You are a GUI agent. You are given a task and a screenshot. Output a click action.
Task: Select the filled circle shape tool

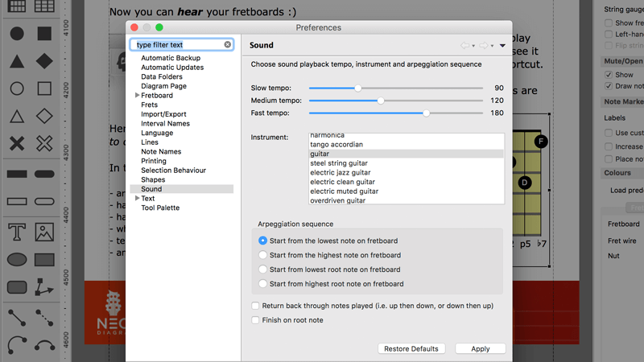pyautogui.click(x=17, y=34)
